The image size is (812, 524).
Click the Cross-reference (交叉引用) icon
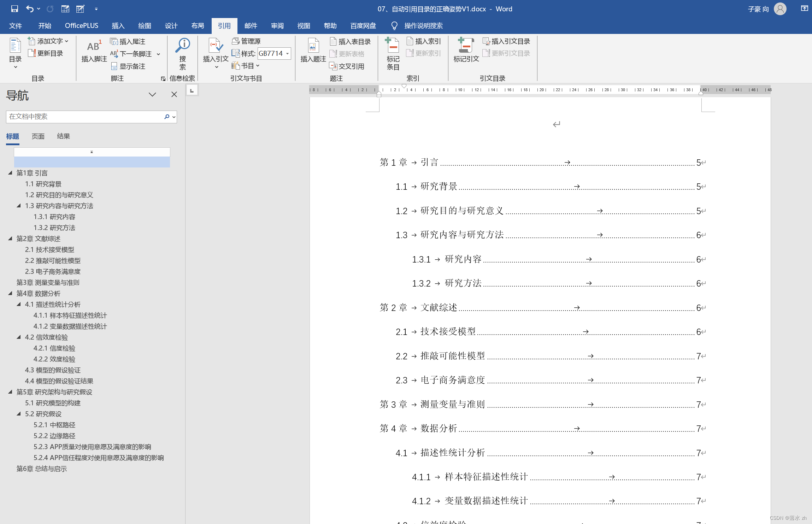pyautogui.click(x=333, y=66)
